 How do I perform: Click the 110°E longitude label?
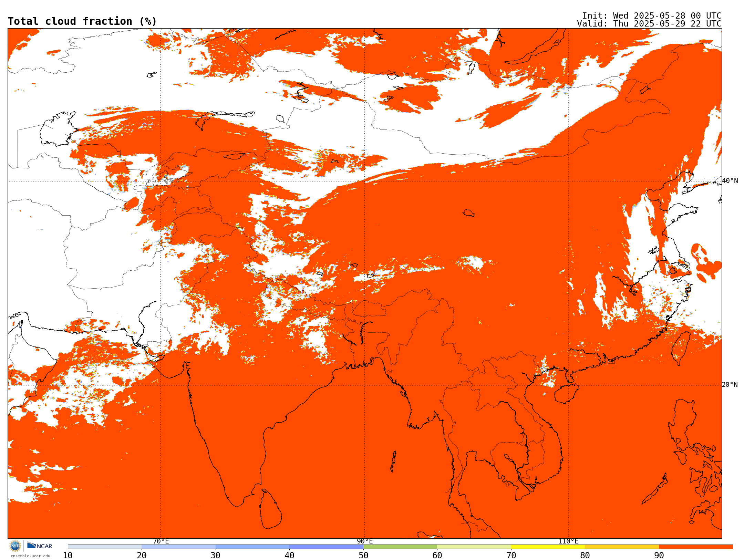point(568,541)
